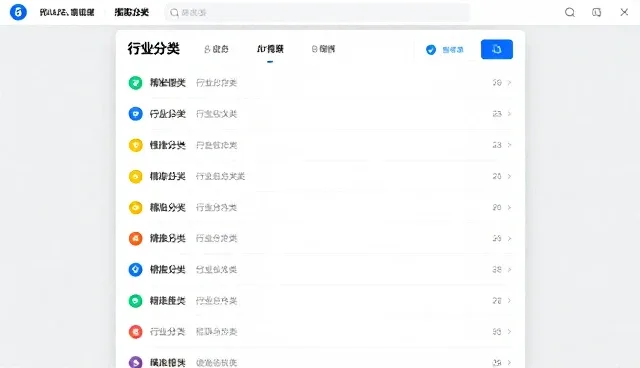Viewport: 640px width, 368px height.
Task: Expand the orange-icon row via its chevron
Action: point(509,238)
